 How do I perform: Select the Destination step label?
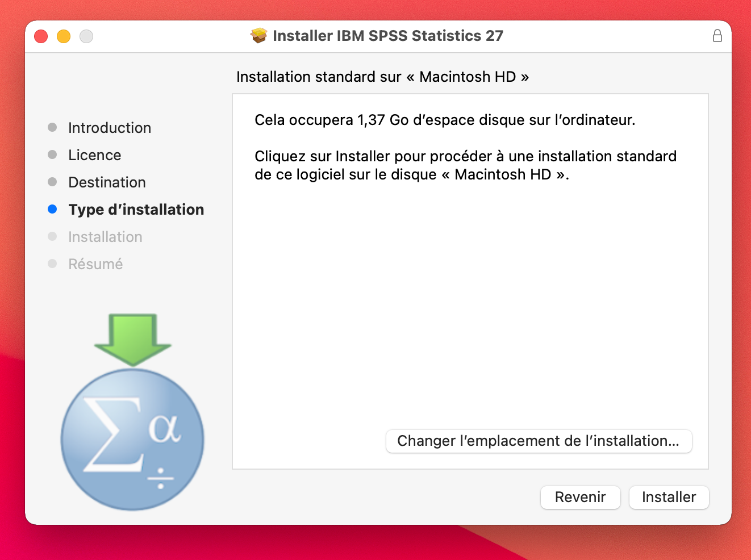[107, 182]
